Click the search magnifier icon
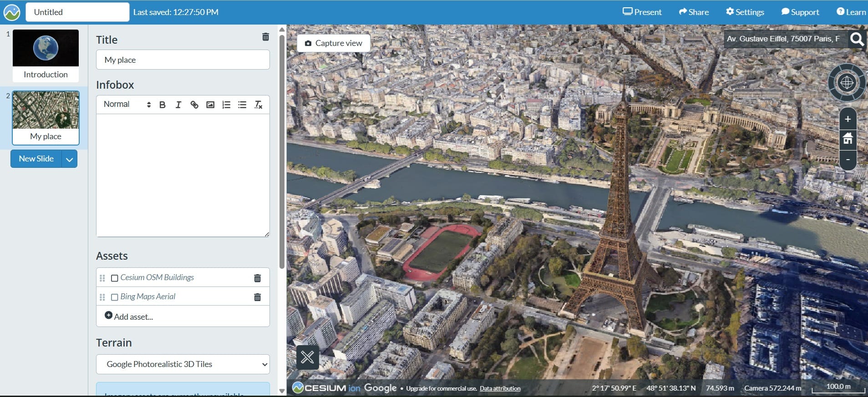 [857, 40]
